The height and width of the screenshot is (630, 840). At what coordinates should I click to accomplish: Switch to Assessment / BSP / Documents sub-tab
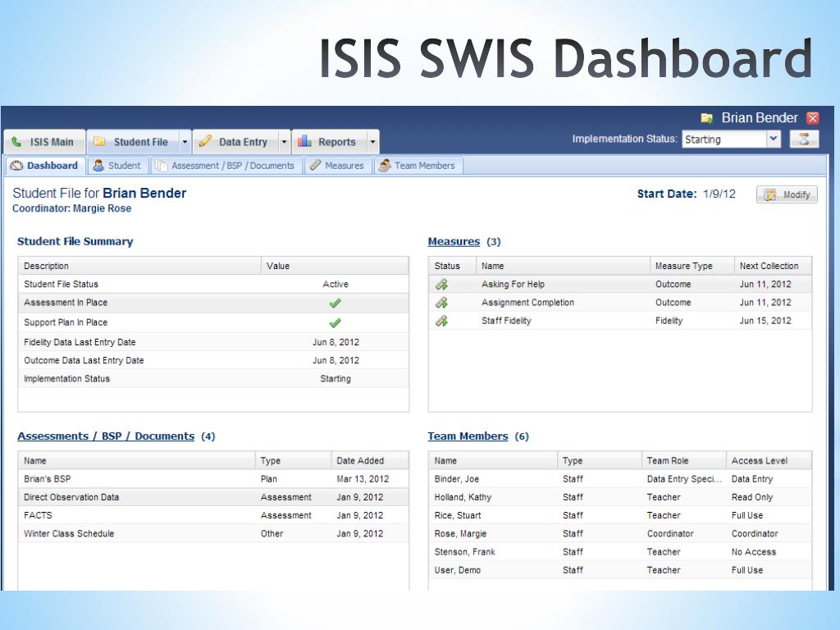tap(226, 166)
